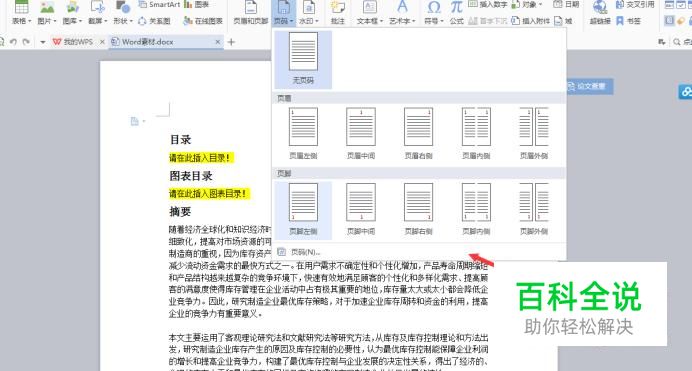
Task: Click the Redo arrow in quick access bar
Action: click(x=26, y=42)
